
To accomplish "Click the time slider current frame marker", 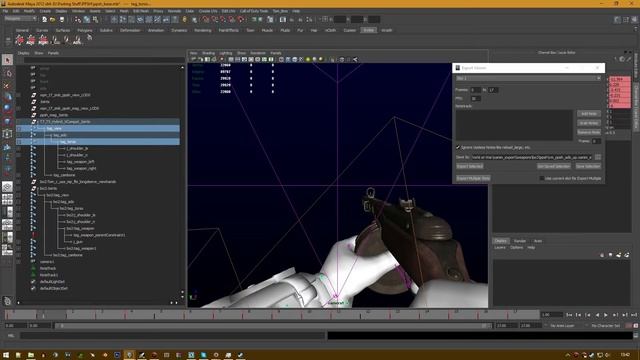I will pyautogui.click(x=43, y=315).
